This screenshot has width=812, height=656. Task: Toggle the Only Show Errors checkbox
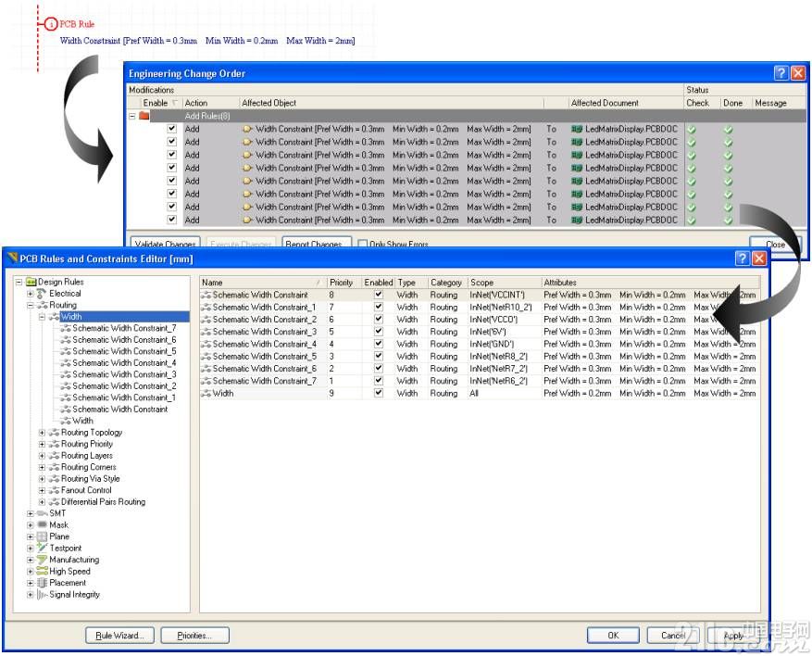tap(363, 245)
